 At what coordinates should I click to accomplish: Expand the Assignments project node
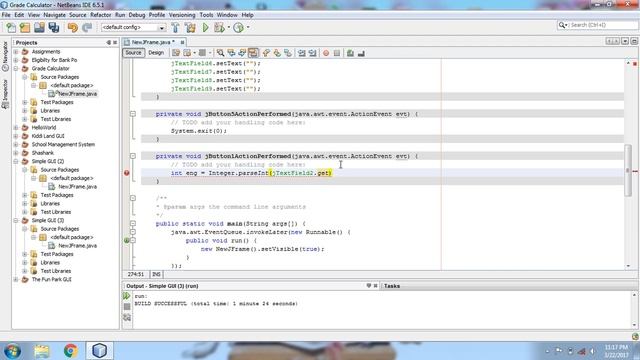click(16, 52)
